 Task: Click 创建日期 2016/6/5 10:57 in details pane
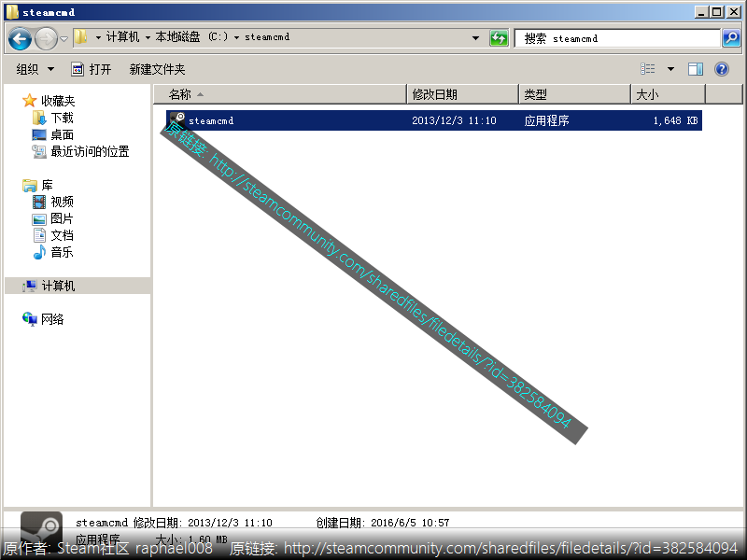pyautogui.click(x=383, y=523)
